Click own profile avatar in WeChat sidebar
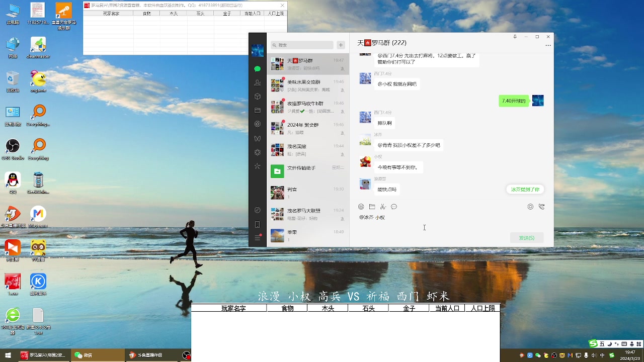This screenshot has height=362, width=644. click(x=258, y=50)
